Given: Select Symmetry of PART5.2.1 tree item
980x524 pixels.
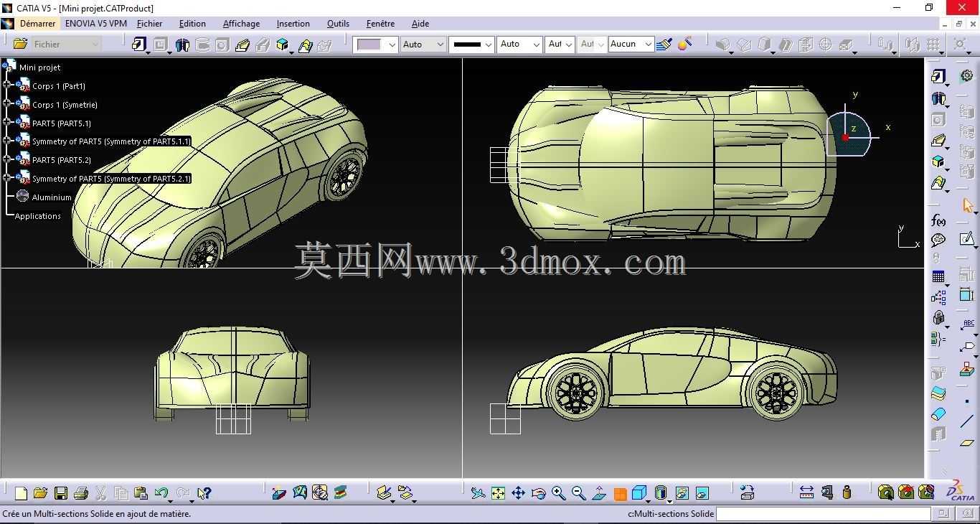Looking at the screenshot, I should pos(111,179).
